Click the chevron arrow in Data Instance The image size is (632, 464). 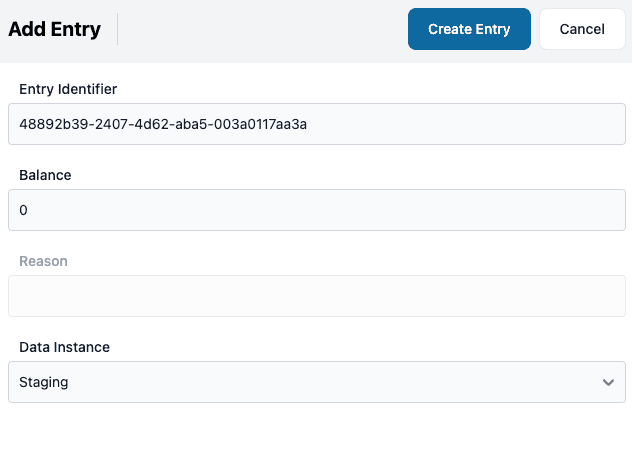point(608,382)
